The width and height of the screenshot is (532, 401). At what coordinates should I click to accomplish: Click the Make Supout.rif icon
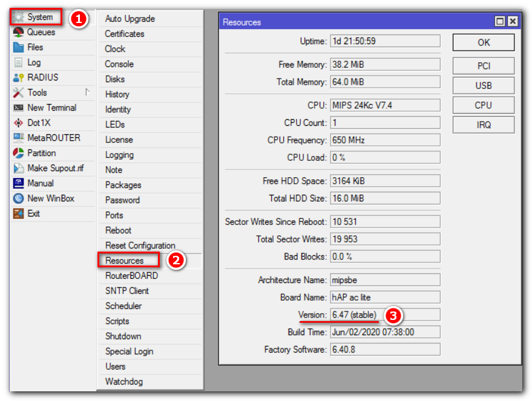coord(18,168)
